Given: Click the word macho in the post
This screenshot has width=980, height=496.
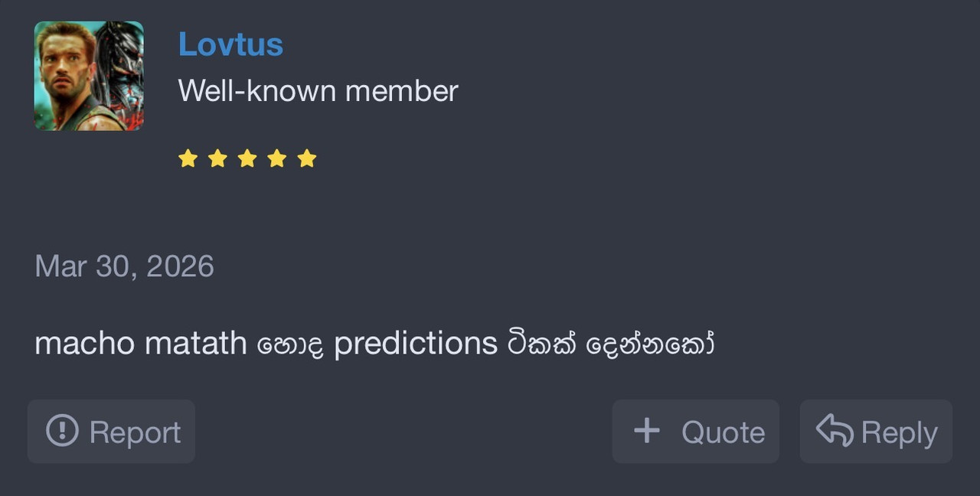Looking at the screenshot, I should (85, 343).
